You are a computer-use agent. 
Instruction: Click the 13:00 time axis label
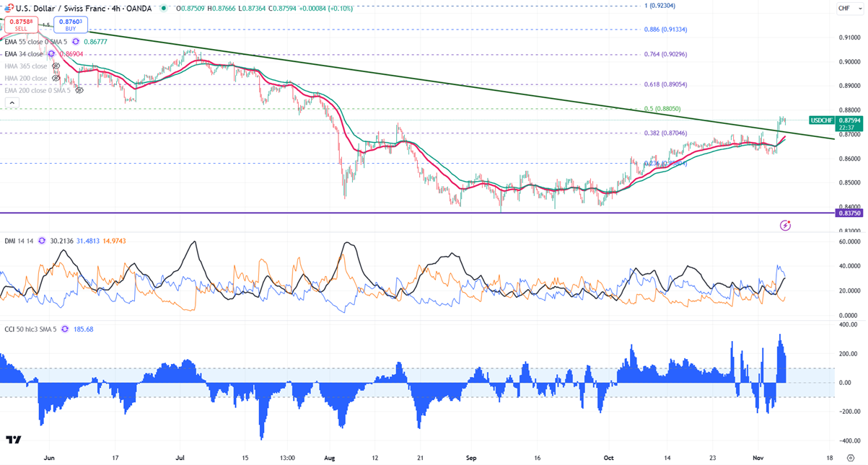[x=286, y=457]
